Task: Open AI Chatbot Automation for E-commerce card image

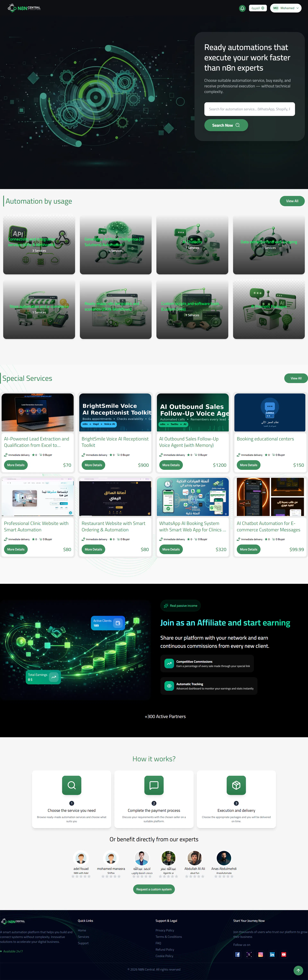Action: click(x=270, y=497)
